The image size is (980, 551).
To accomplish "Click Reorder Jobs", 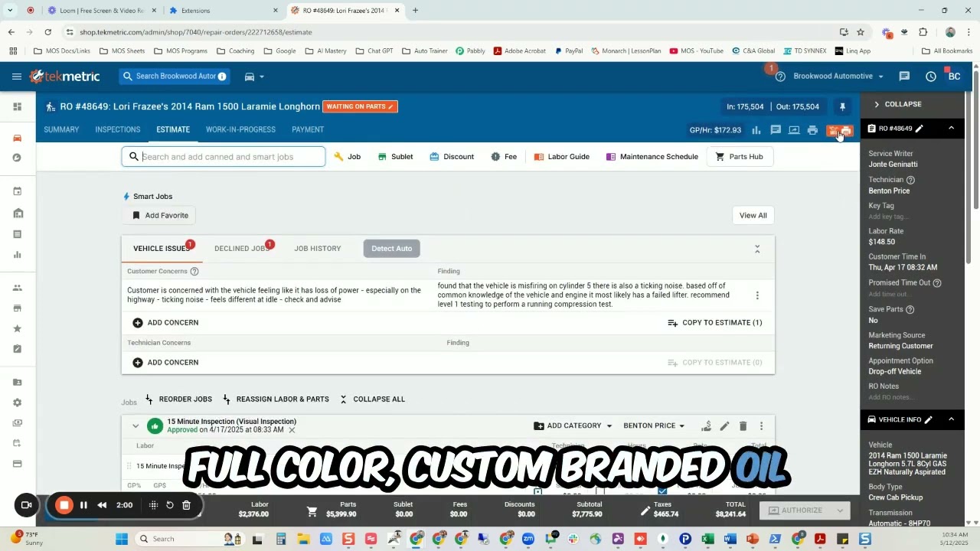I will tap(178, 399).
